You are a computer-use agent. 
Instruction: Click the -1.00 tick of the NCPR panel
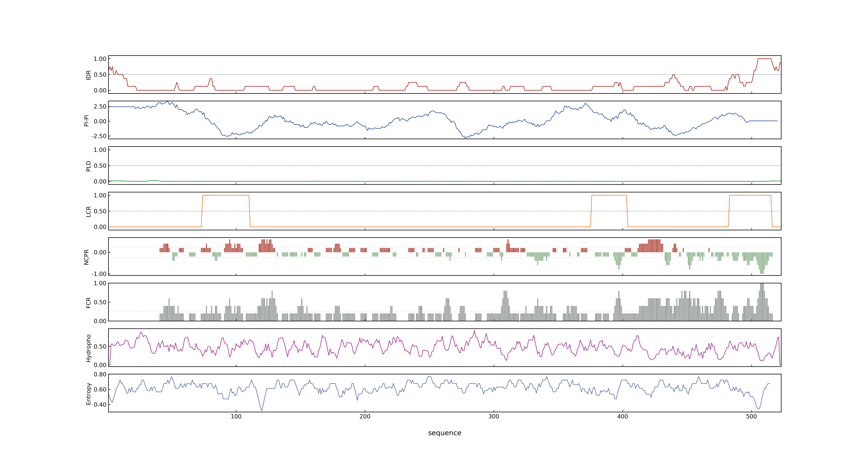(x=99, y=274)
